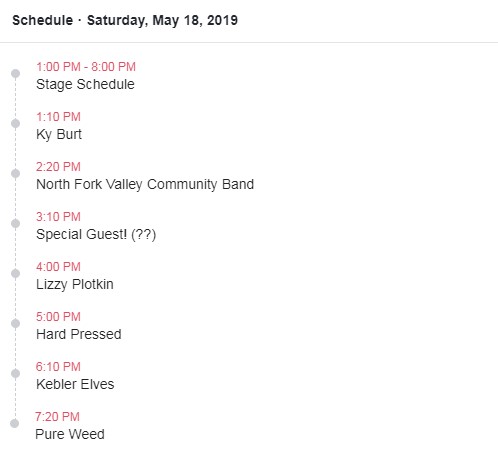Click the timeline dot beside Stage Schedule

tap(15, 73)
